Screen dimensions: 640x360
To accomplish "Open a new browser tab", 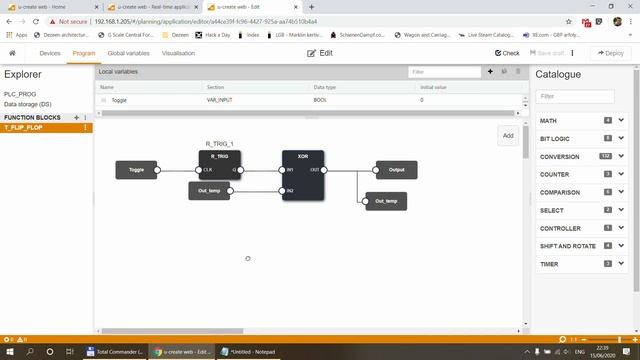I will pos(311,7).
